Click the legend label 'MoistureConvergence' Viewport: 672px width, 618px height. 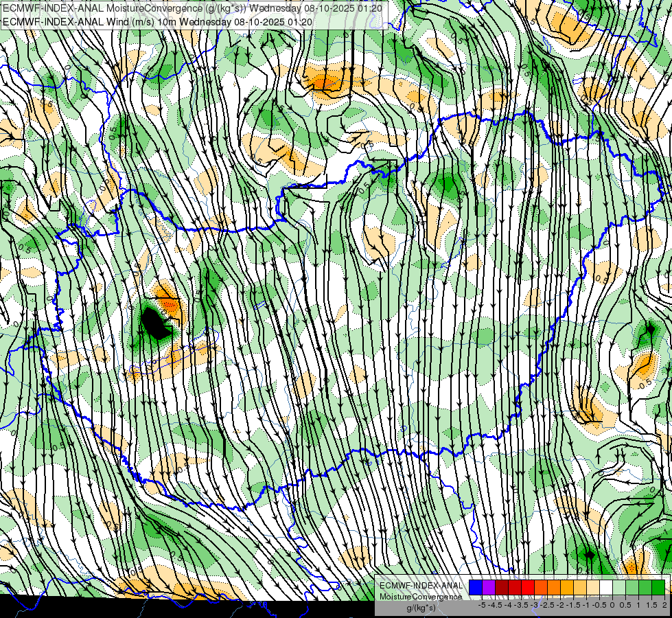(x=421, y=597)
